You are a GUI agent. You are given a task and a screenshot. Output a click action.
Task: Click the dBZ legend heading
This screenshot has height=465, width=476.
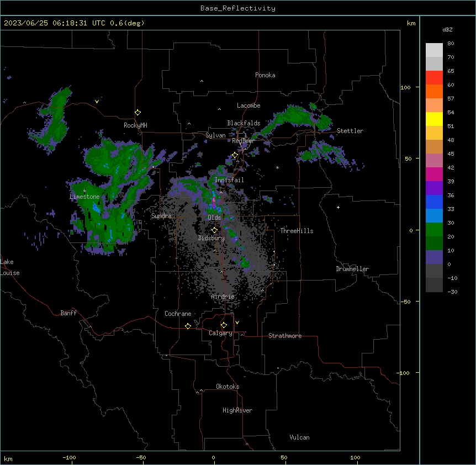447,29
